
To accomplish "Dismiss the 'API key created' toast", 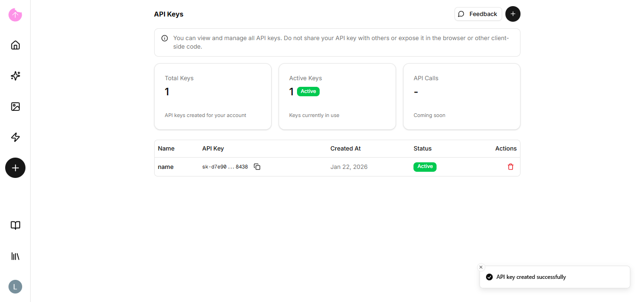I will click(481, 267).
